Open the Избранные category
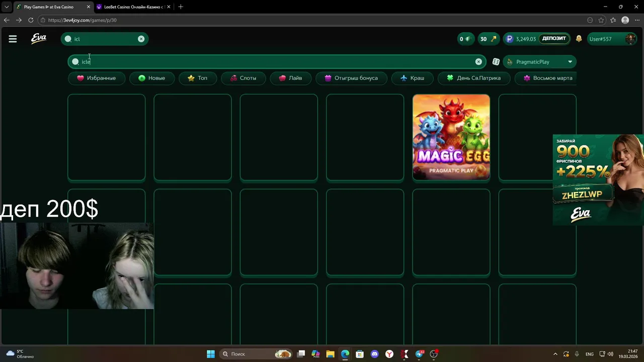This screenshot has width=644, height=362. (x=96, y=78)
